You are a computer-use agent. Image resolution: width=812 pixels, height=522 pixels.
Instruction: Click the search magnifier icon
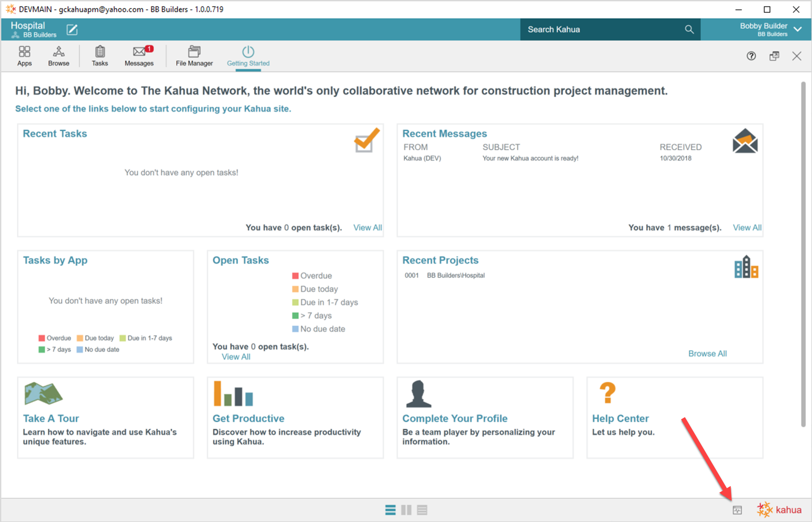(689, 29)
